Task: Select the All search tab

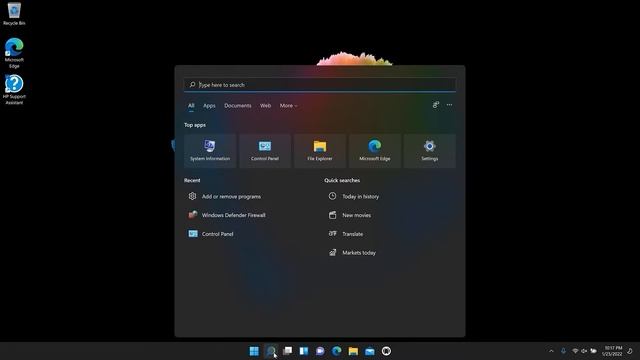Action: [191, 106]
